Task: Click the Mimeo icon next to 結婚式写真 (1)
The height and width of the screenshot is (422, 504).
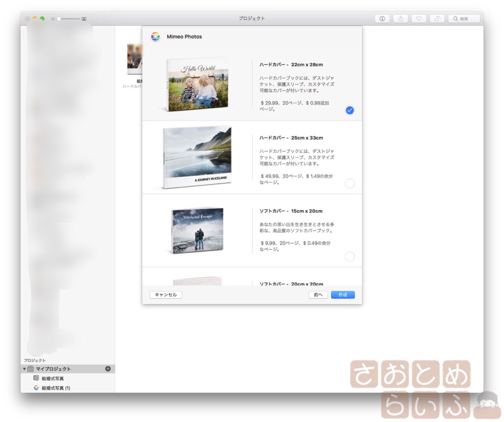Action: pyautogui.click(x=36, y=388)
